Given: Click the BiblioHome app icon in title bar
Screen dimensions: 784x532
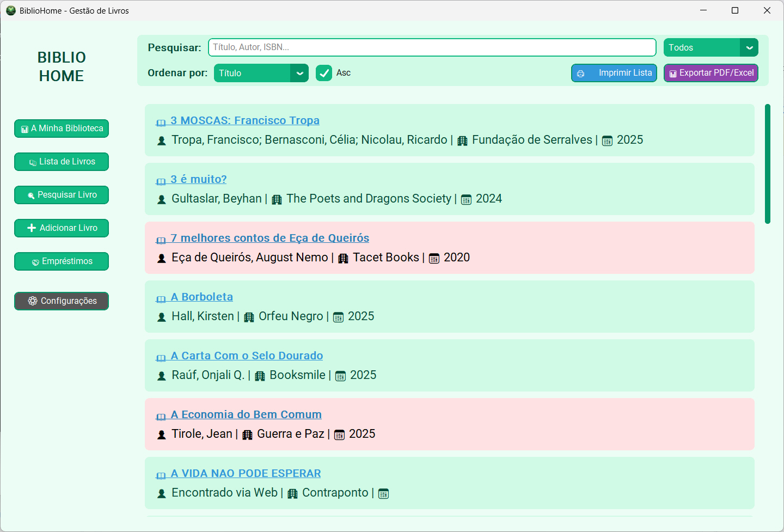Looking at the screenshot, I should pos(10,10).
